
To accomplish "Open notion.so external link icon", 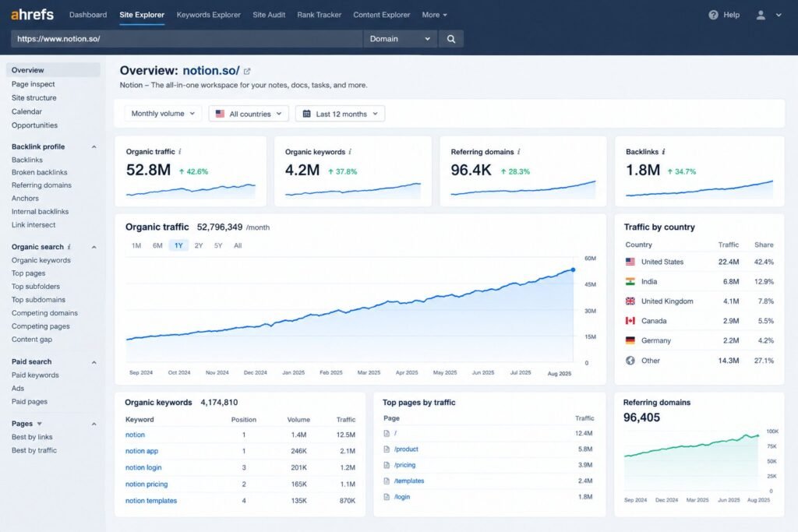I will point(247,71).
